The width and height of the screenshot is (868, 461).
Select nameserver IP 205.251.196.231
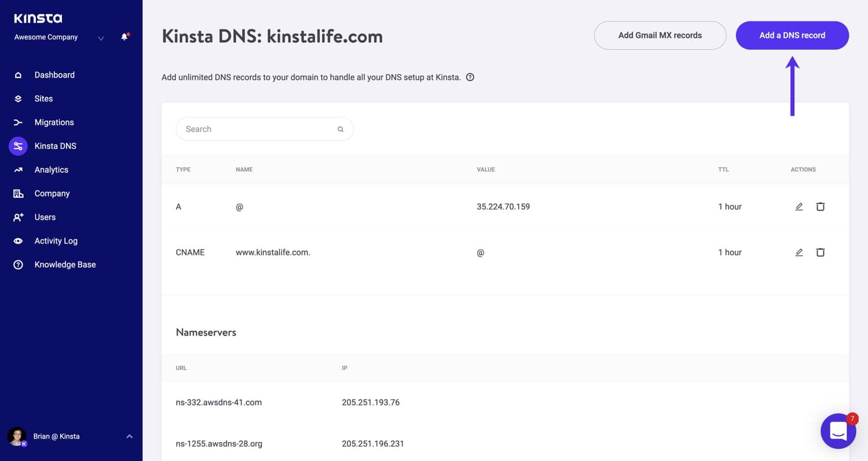coord(373,444)
